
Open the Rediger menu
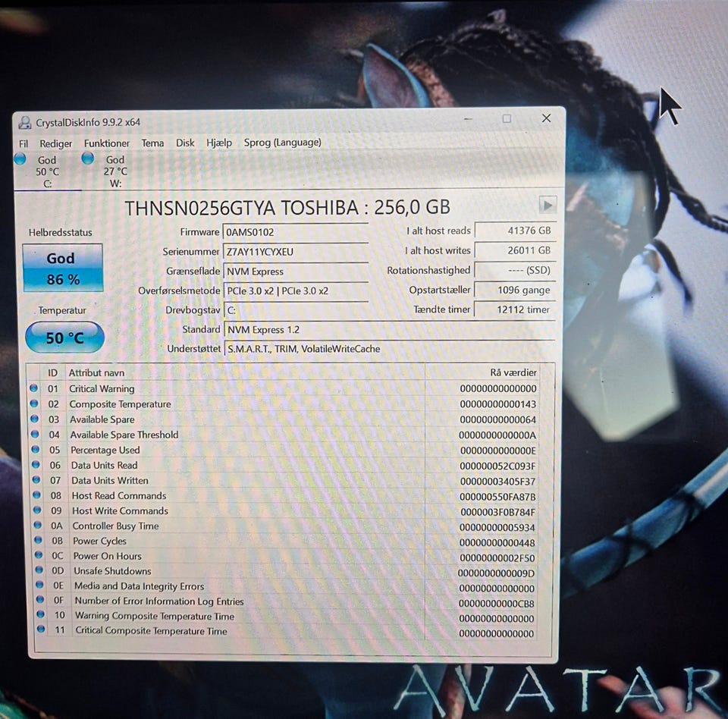pyautogui.click(x=55, y=143)
